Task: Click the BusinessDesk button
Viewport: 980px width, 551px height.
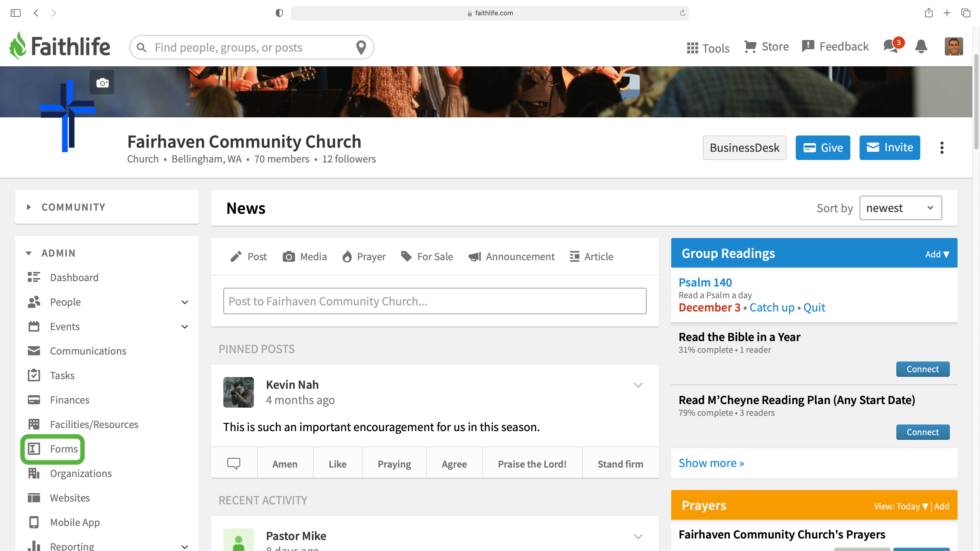Action: [x=744, y=147]
